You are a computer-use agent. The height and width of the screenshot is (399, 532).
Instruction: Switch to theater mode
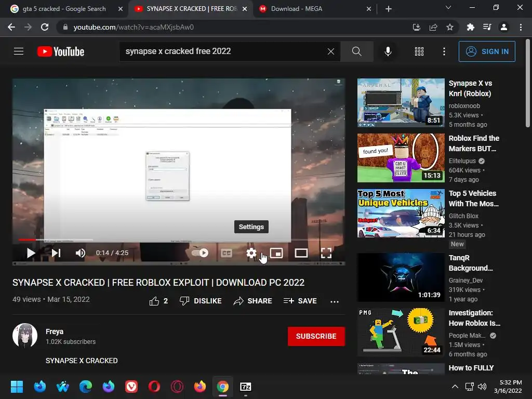coord(301,253)
